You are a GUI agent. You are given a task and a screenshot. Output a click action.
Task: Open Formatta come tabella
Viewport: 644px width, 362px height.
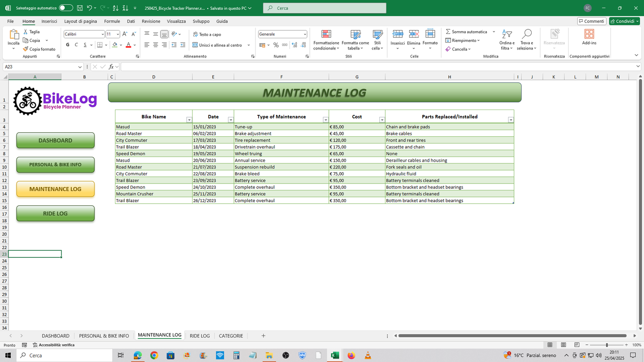coord(355,40)
